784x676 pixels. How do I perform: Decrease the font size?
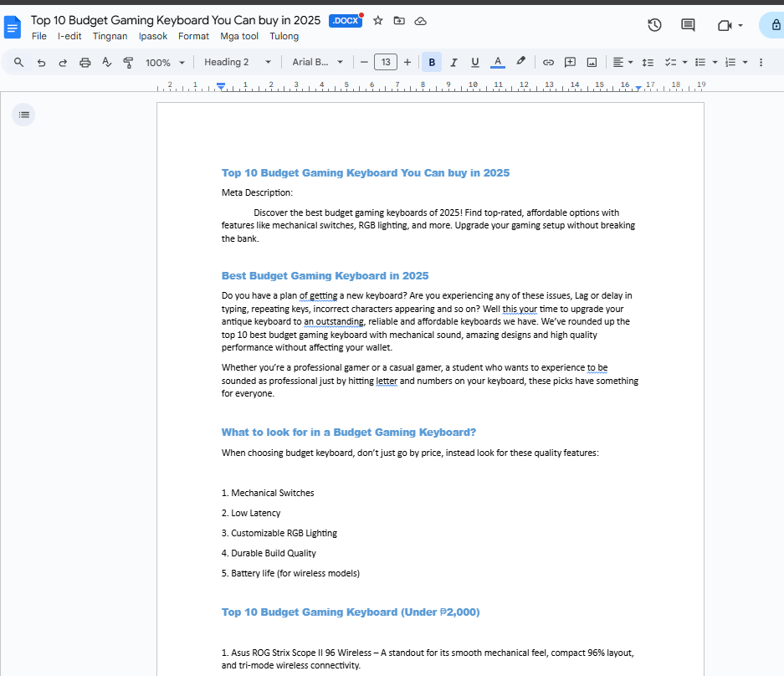pos(364,62)
